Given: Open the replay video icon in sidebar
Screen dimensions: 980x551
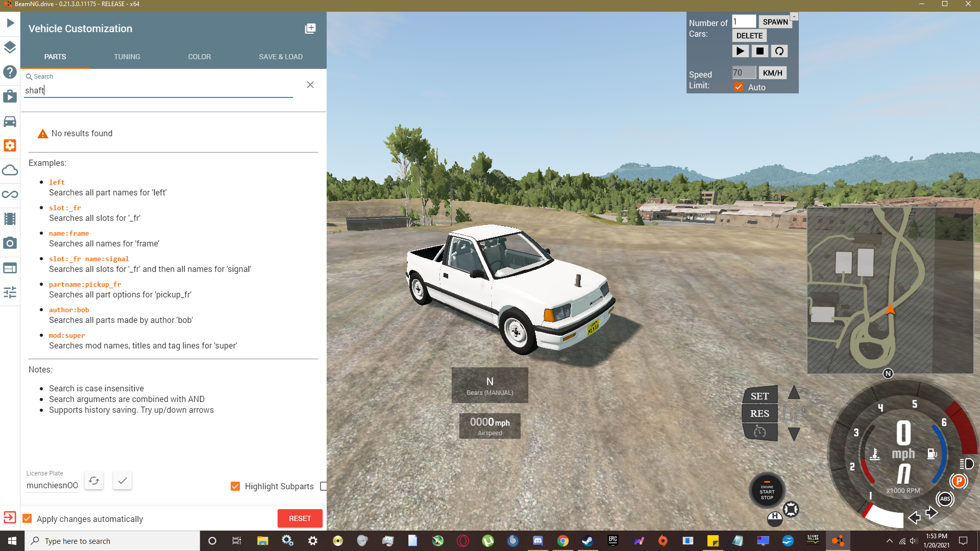Looking at the screenshot, I should point(10,96).
